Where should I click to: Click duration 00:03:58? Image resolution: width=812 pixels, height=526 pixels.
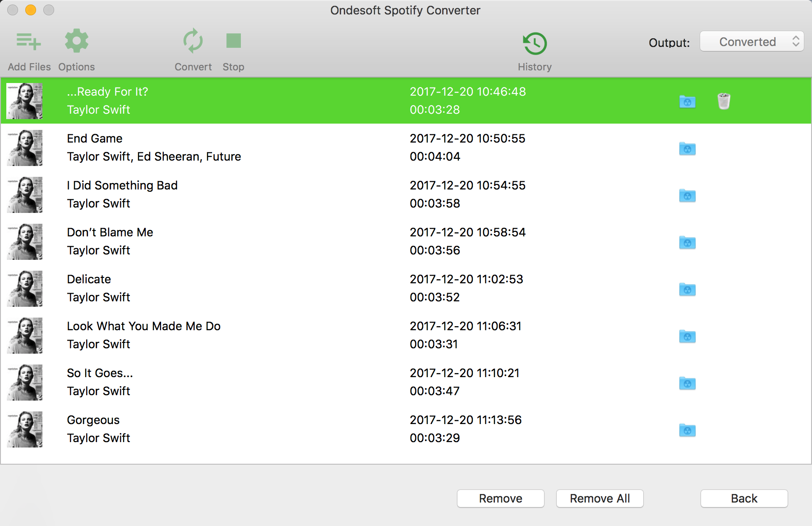[x=435, y=203]
